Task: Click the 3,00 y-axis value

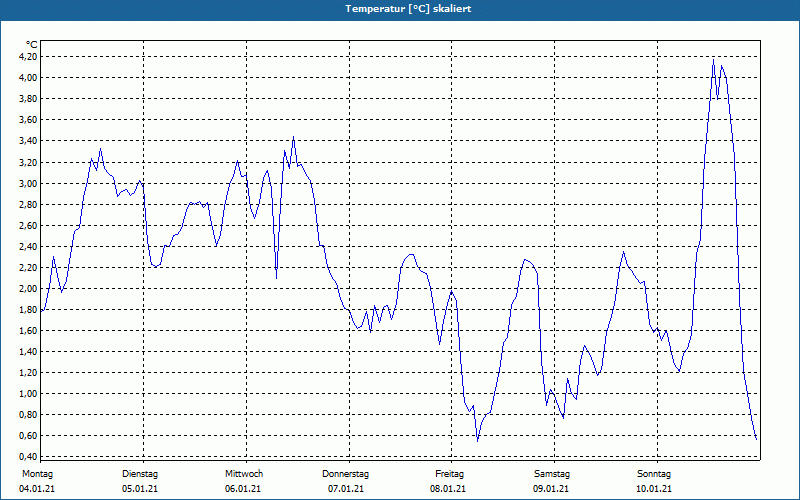Action: click(28, 183)
